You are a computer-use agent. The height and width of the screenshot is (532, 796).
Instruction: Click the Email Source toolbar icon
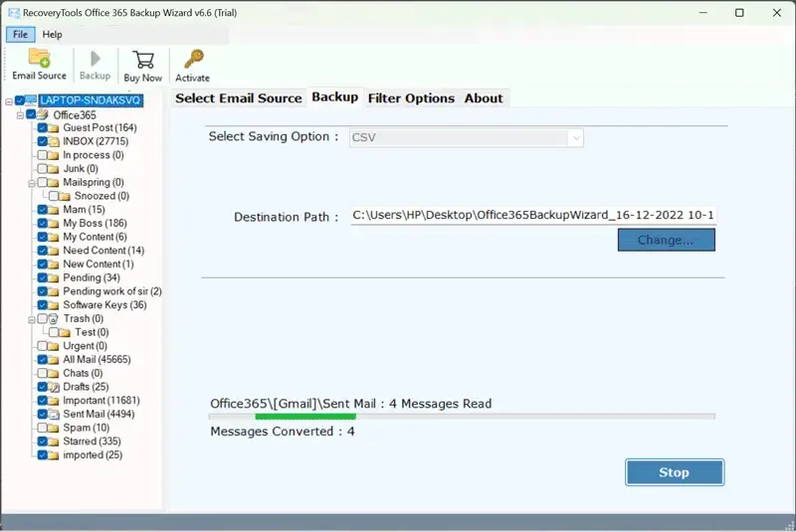[39, 58]
